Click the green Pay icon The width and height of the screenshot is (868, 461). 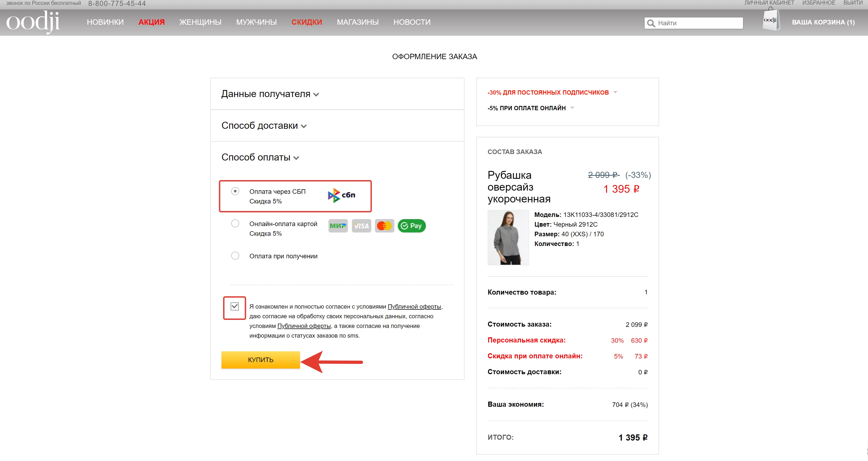[412, 226]
